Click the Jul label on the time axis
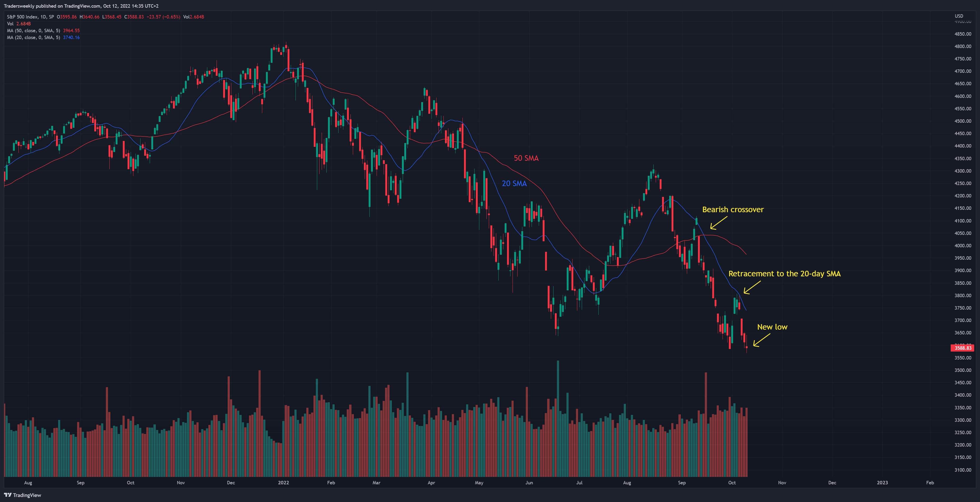 579,483
